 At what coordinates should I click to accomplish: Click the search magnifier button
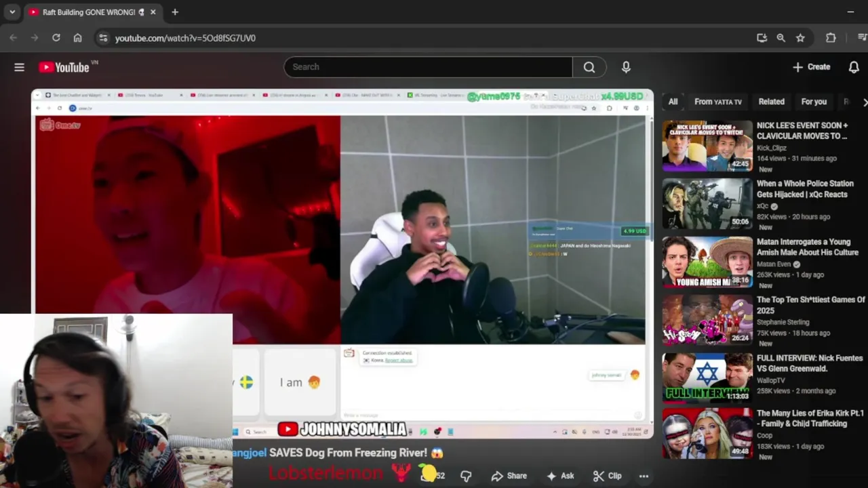[589, 67]
